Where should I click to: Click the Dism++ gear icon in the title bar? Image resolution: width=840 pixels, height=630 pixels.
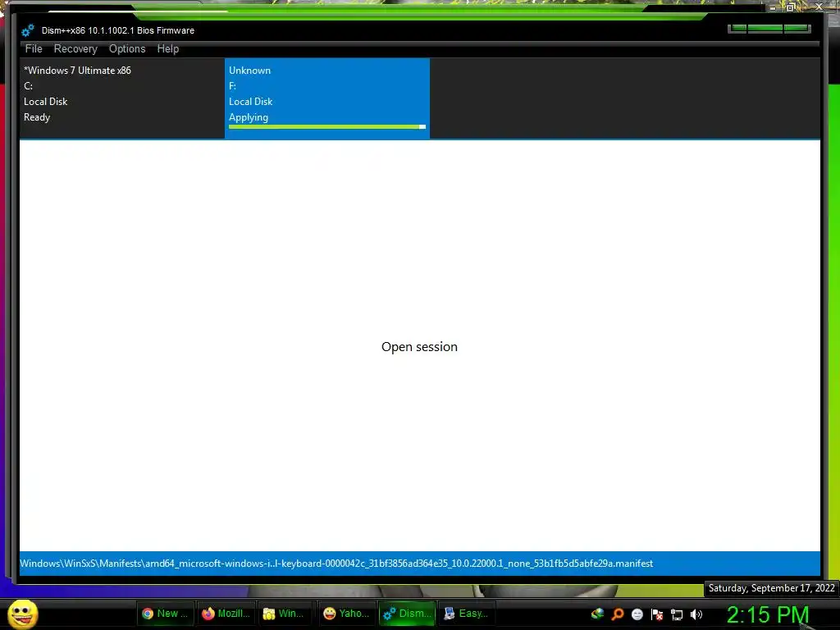[28, 30]
